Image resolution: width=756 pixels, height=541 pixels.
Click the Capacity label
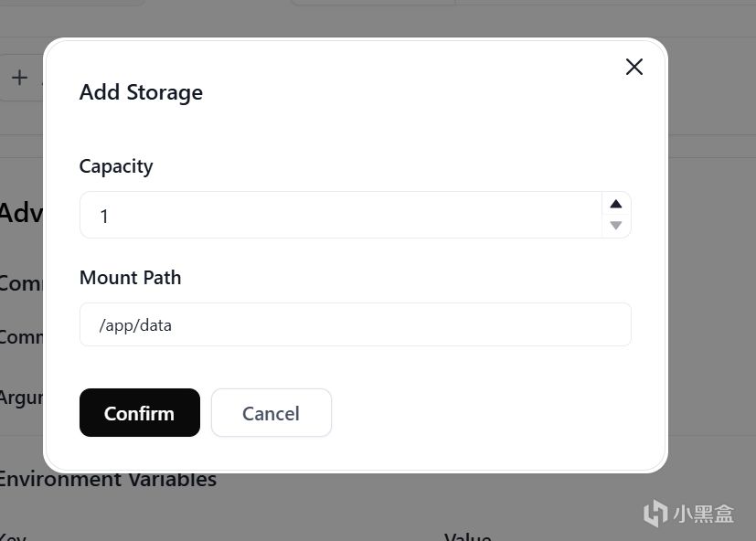[116, 166]
